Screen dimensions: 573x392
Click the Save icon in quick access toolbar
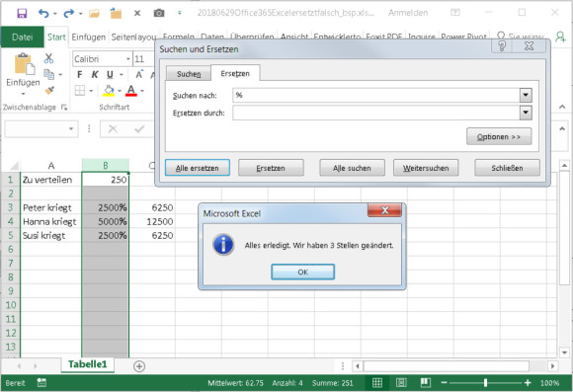click(x=22, y=14)
